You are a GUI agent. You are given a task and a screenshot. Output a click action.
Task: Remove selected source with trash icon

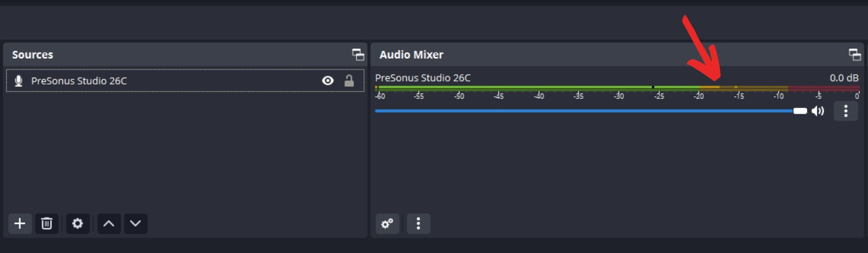[47, 224]
